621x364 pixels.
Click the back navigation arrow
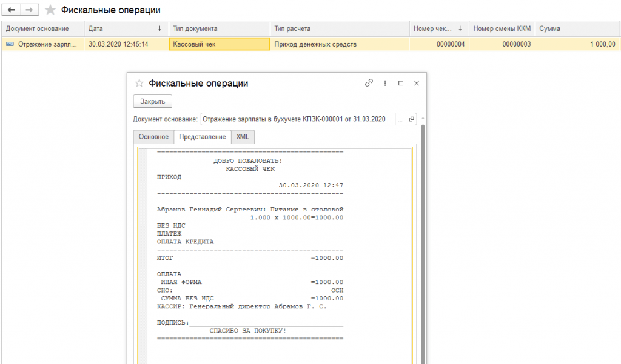click(x=11, y=10)
